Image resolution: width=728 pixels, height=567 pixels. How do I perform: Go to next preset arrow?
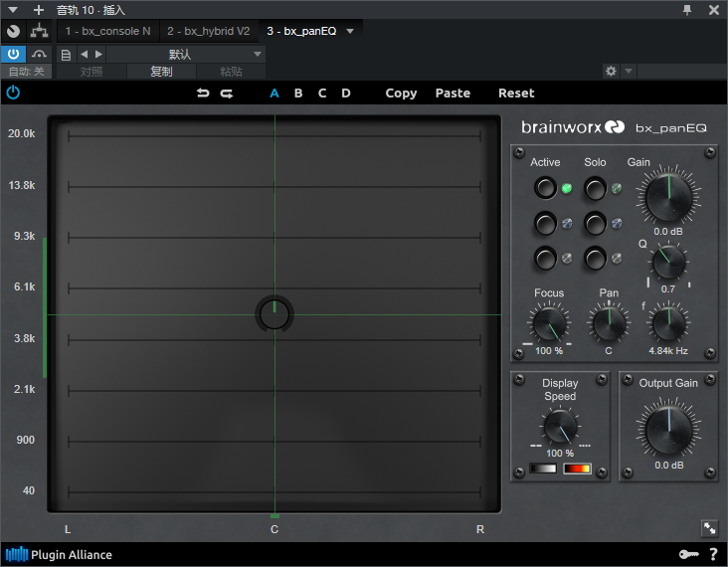coord(98,55)
